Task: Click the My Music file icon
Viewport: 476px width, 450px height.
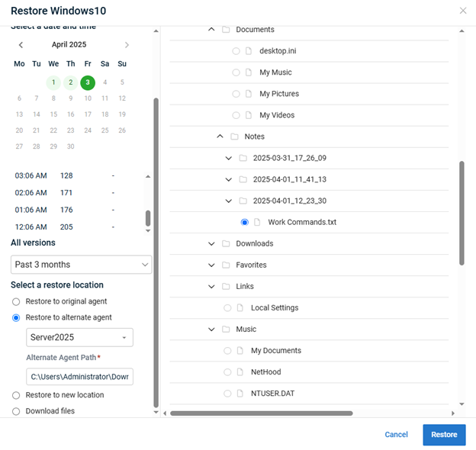Action: (x=249, y=72)
